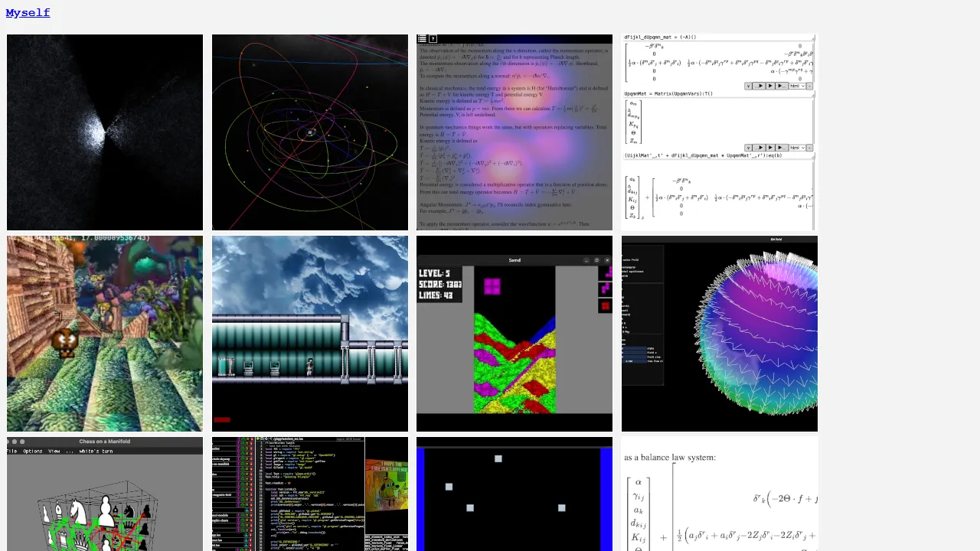Screen dimensions: 980x551
Task: Open the View menu of the chess window
Action: click(x=54, y=451)
